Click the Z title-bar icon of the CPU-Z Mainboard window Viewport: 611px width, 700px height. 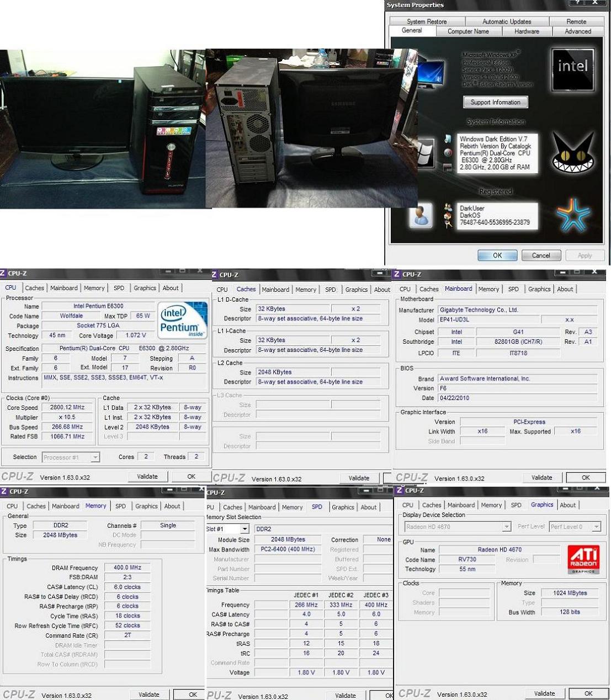397,274
